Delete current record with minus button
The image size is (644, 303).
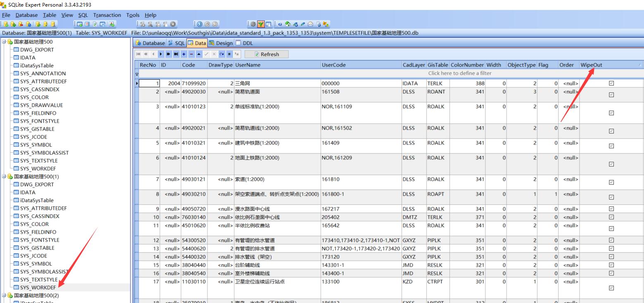point(191,54)
